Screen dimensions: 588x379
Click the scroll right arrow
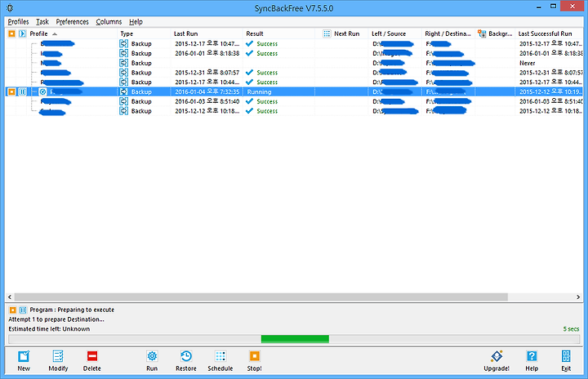578,297
